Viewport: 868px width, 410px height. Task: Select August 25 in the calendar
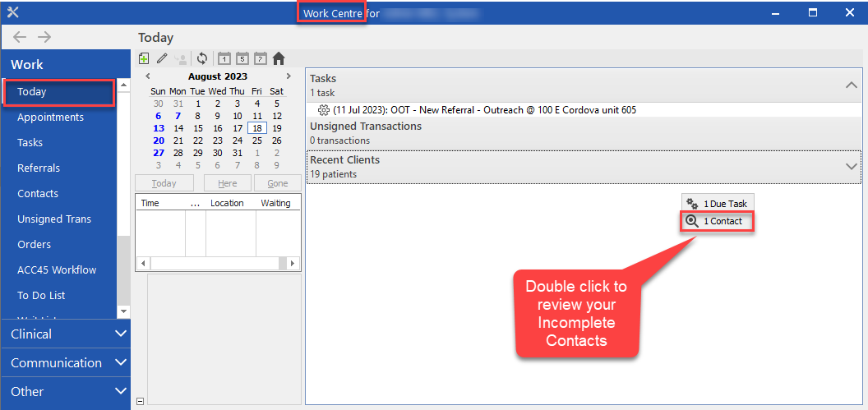pos(257,141)
